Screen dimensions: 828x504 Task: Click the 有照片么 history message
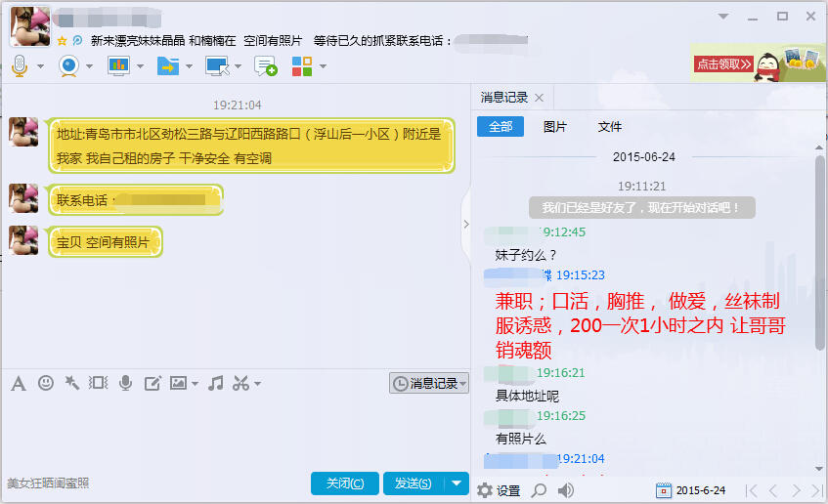521,439
